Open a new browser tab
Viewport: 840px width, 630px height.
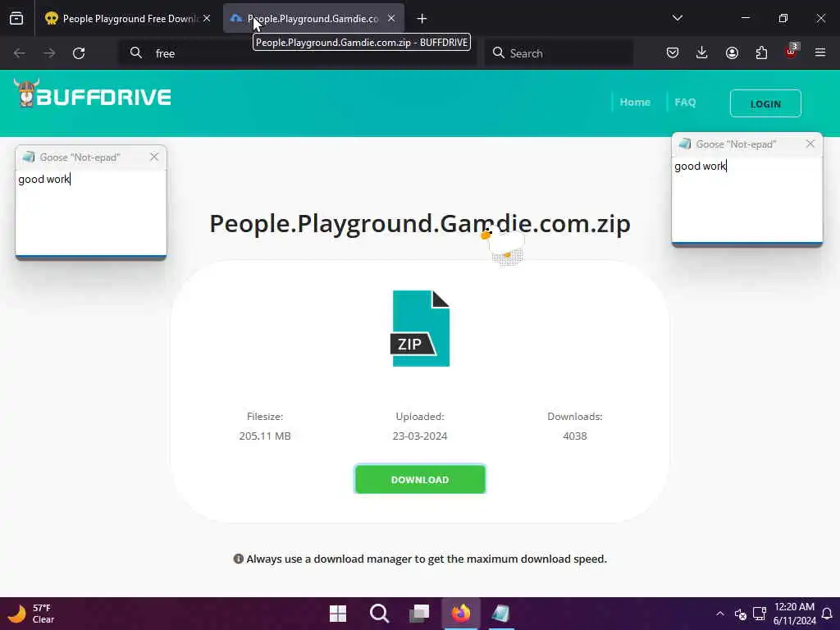tap(422, 19)
